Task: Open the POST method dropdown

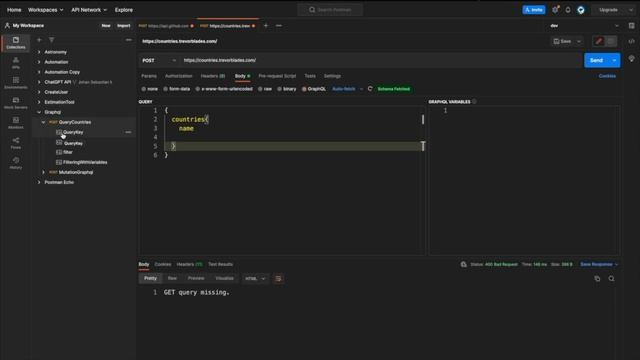Action: tap(159, 60)
